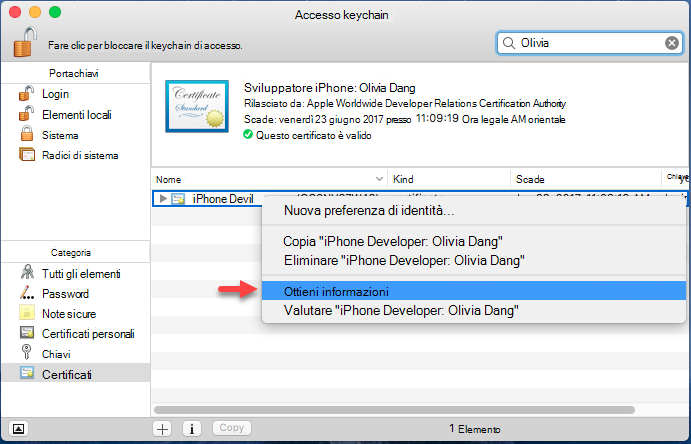
Task: Click the Radici di sistema certificate icon
Action: [27, 155]
